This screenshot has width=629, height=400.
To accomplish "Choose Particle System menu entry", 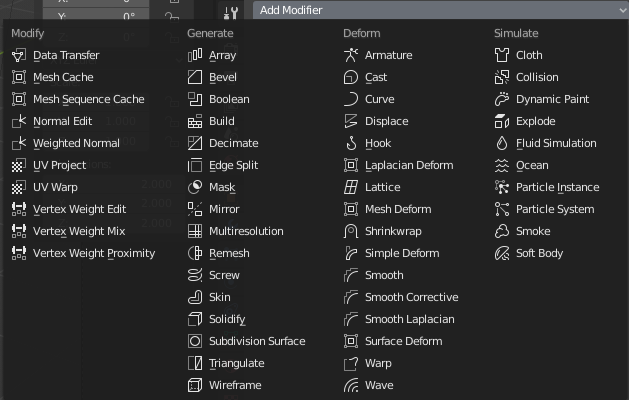I will [x=554, y=209].
